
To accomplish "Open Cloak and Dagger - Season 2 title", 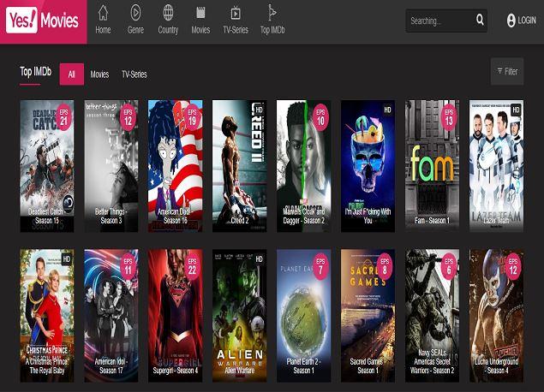I will 304,216.
